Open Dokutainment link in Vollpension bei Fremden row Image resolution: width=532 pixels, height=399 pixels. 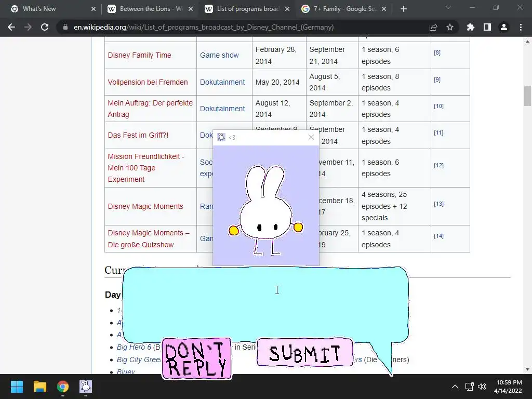(x=222, y=82)
